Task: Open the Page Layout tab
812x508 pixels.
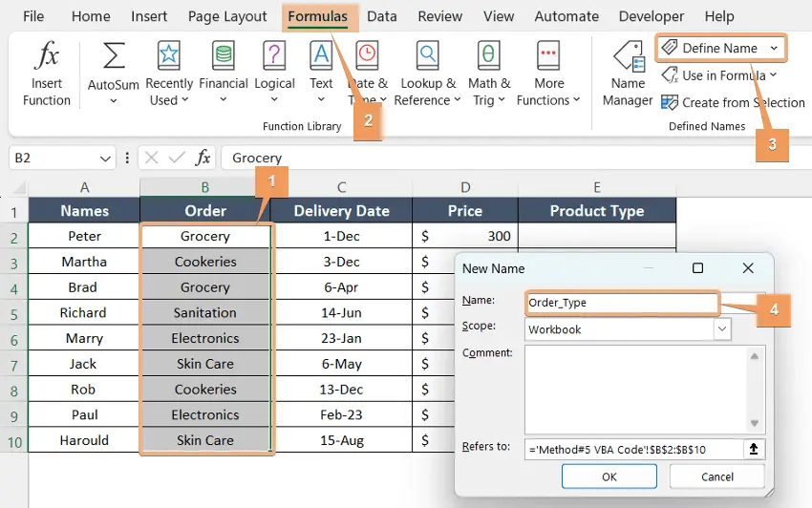Action: coord(227,16)
